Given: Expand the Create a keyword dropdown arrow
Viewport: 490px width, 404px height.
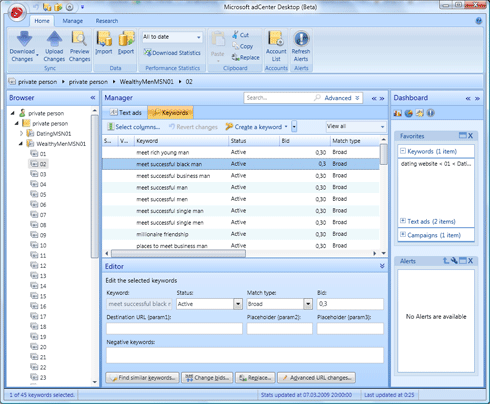Looking at the screenshot, I should 294,127.
